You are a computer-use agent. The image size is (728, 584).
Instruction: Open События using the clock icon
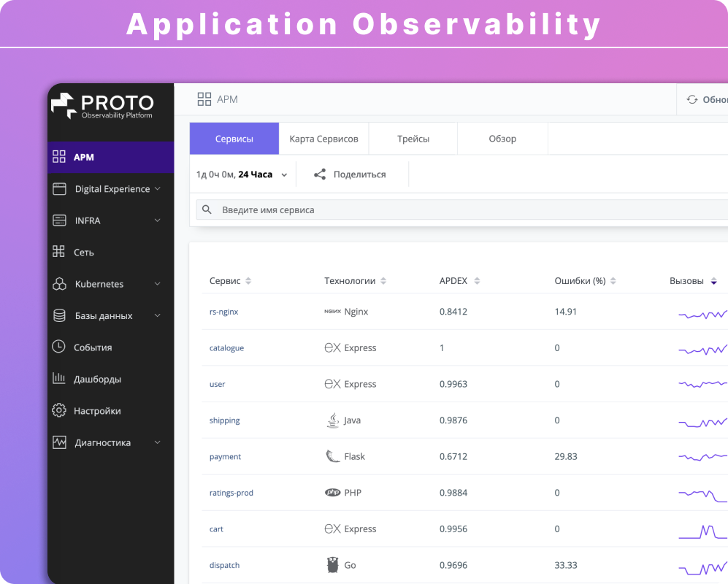click(x=58, y=347)
